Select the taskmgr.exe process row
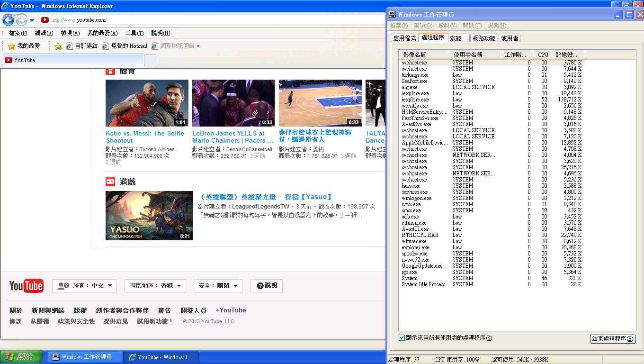The image size is (644, 364). coord(492,75)
